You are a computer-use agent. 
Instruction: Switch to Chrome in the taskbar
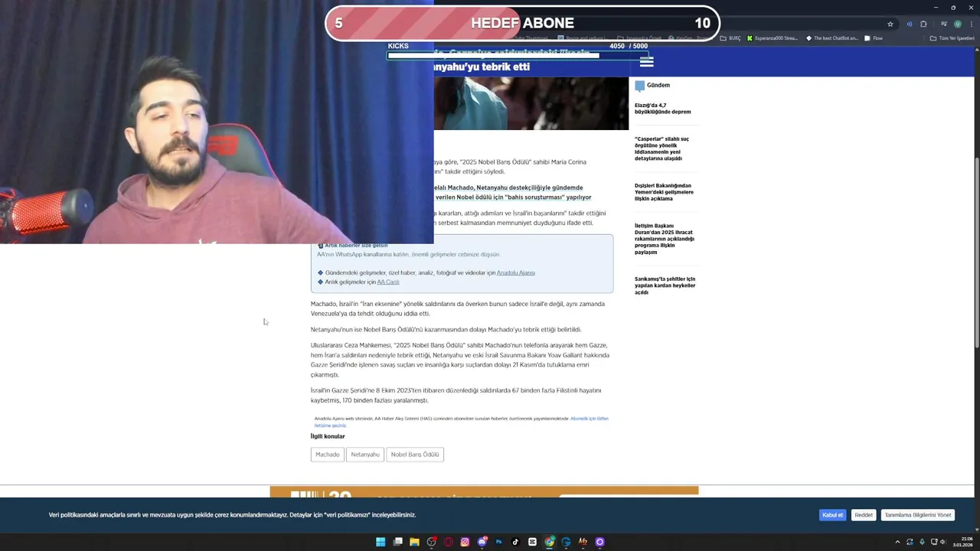[550, 542]
